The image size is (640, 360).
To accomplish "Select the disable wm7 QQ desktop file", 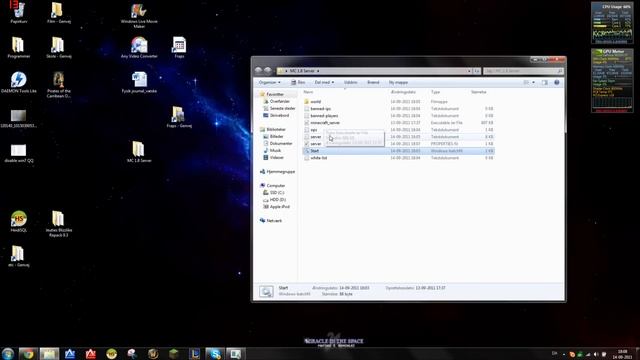I will point(18,153).
